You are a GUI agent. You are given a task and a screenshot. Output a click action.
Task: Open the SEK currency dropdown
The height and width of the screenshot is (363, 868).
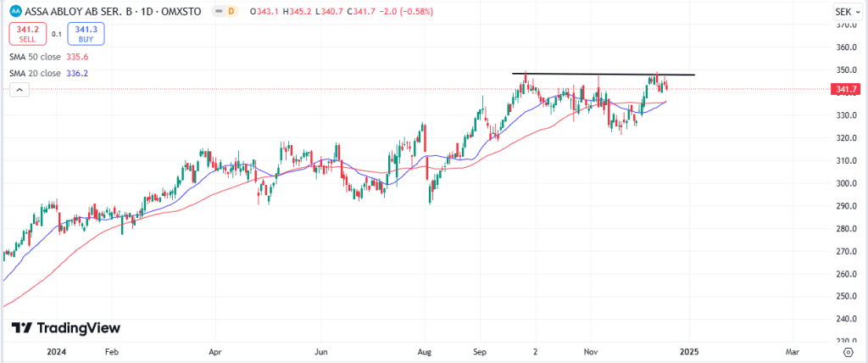point(845,11)
